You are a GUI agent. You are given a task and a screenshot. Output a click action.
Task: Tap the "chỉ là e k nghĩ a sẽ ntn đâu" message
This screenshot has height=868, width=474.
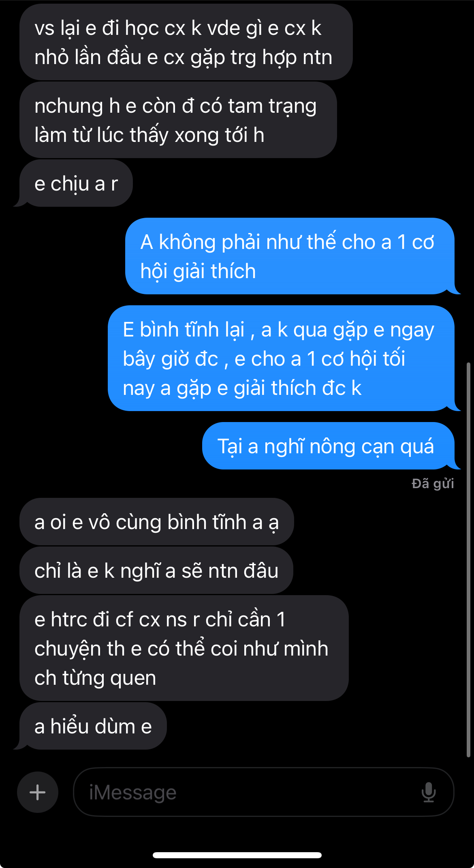coord(156,570)
